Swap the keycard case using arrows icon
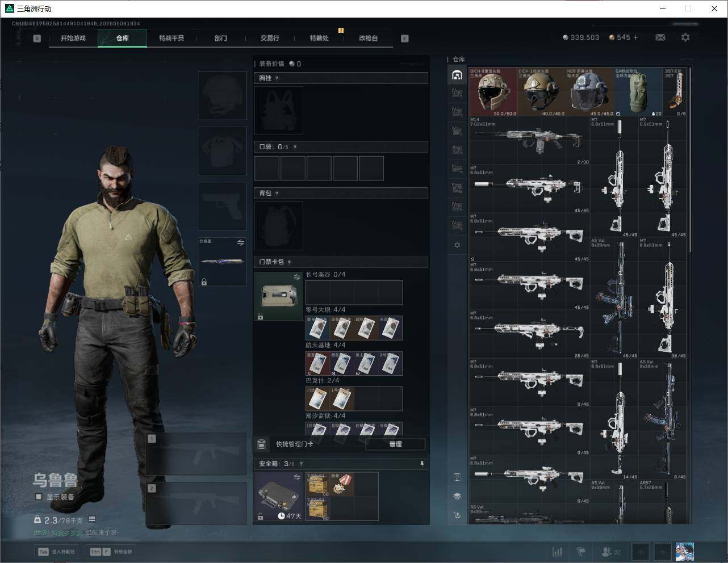Viewport: 728px width, 563px height. (x=296, y=277)
